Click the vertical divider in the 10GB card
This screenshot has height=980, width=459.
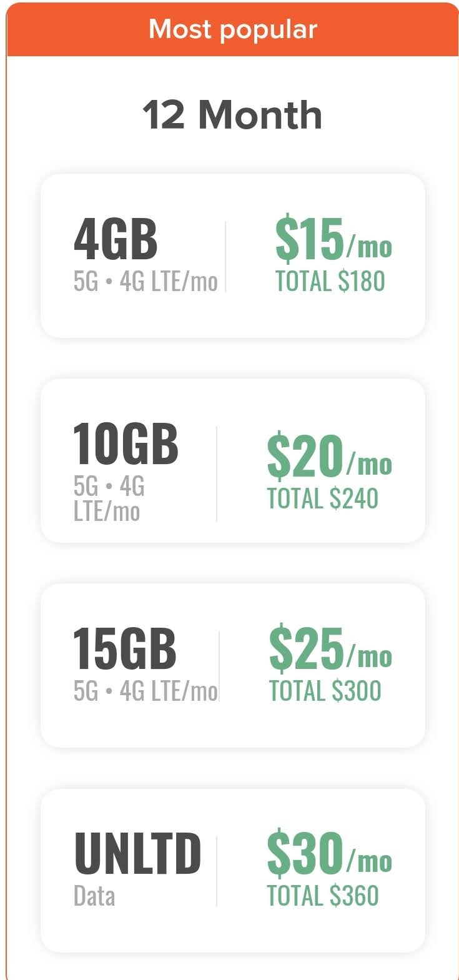(x=217, y=473)
